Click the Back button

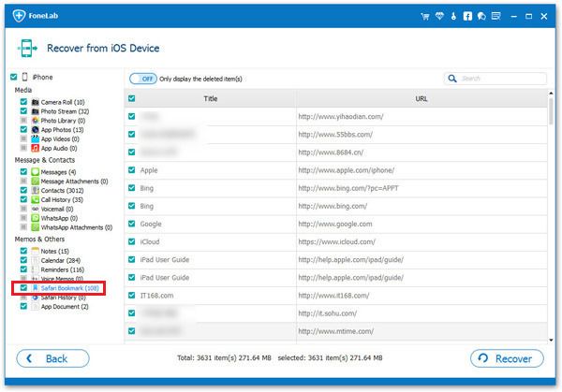52,358
